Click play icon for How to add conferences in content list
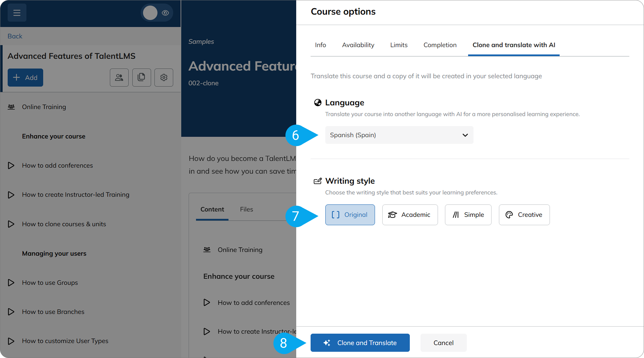 (x=207, y=303)
